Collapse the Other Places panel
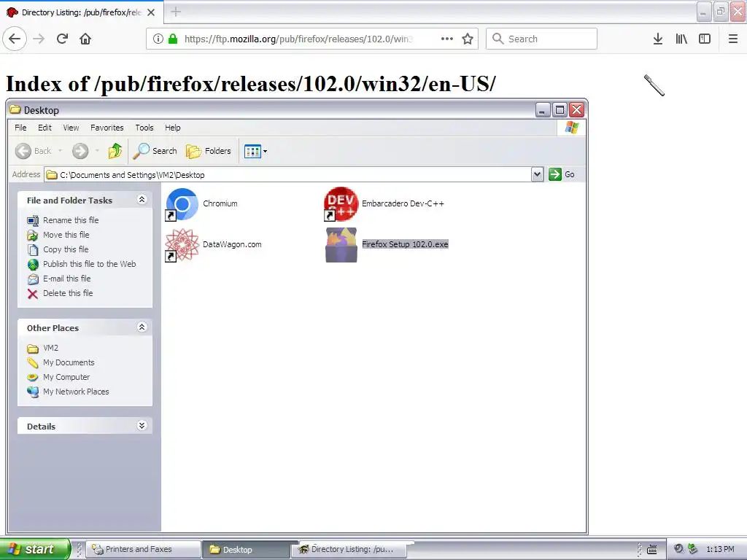747x560 pixels. [142, 327]
